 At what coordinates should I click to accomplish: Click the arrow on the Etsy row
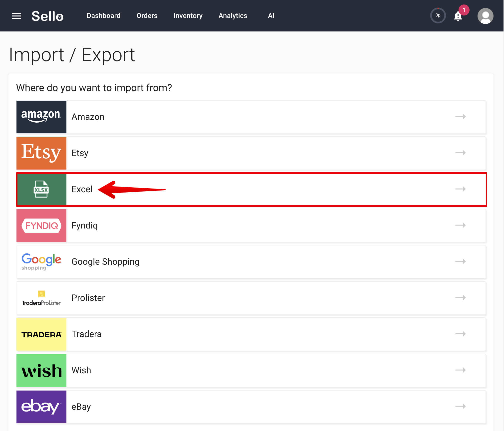click(460, 153)
